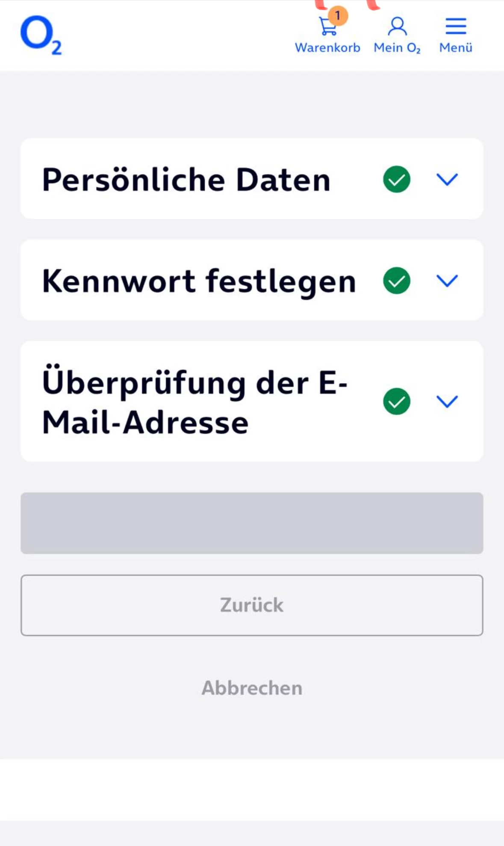Screen dimensions: 504x846
Task: Open the Mein O2 user profile icon
Action: click(x=397, y=27)
